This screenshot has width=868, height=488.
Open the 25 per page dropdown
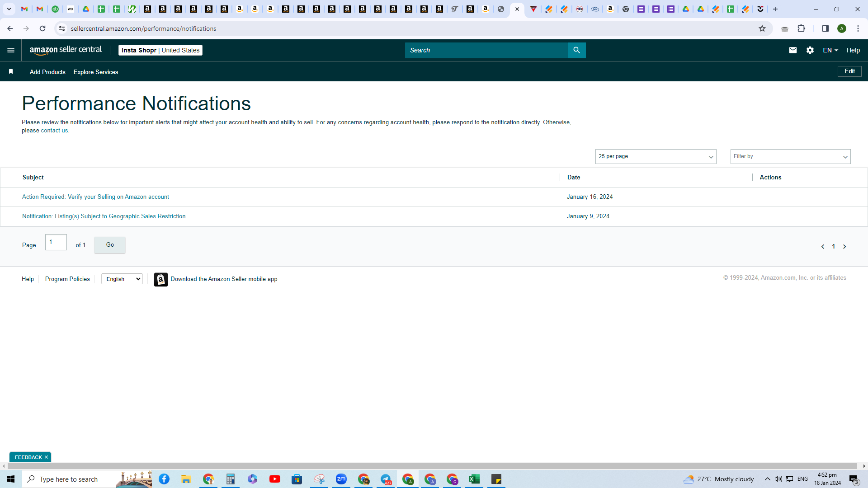click(656, 156)
